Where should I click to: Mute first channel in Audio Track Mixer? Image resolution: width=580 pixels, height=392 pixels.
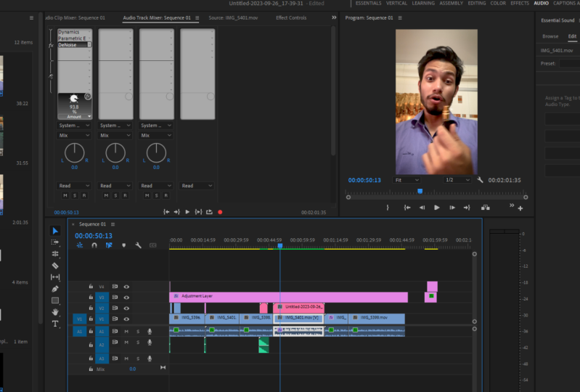click(65, 195)
